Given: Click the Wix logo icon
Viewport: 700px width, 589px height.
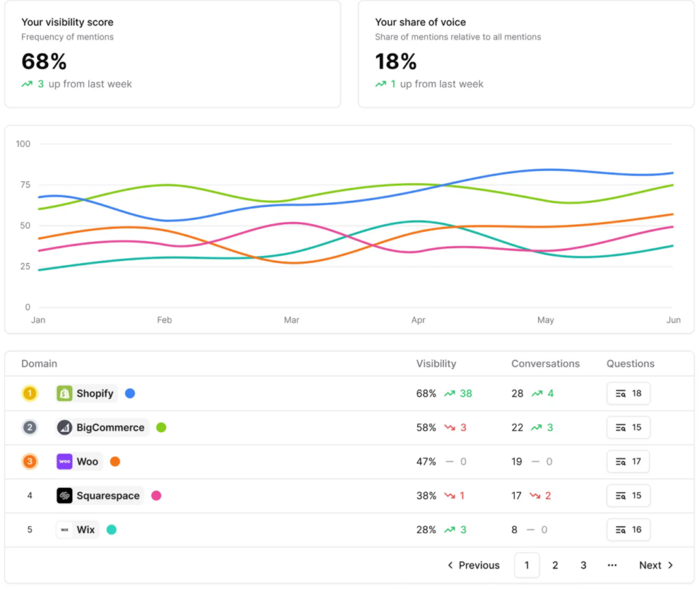Looking at the screenshot, I should coord(65,530).
